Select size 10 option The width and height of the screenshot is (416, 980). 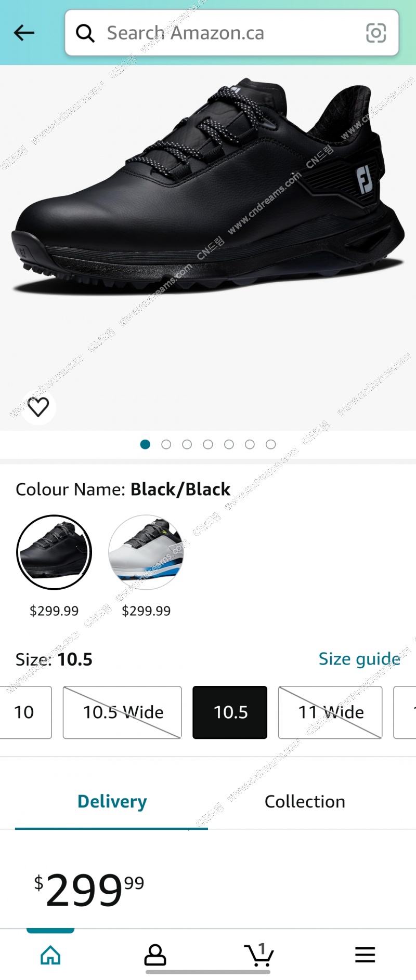point(25,712)
